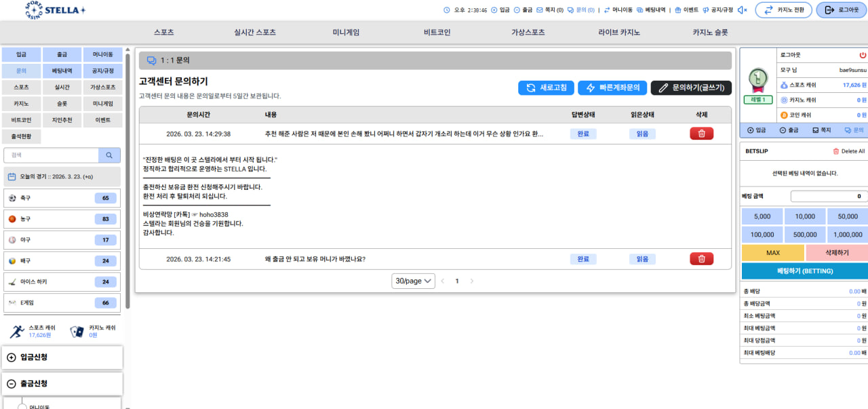Open the 30/page dropdown

(x=413, y=281)
